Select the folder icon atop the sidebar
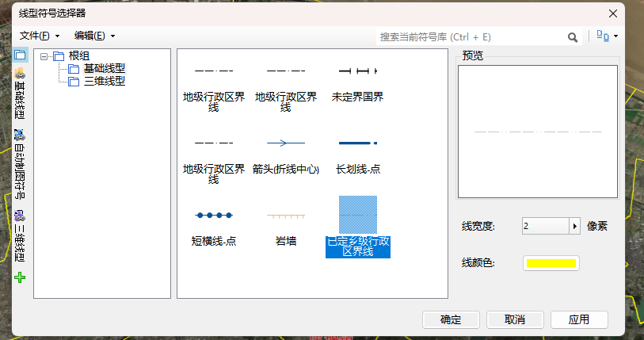This screenshot has width=644, height=340. (x=20, y=55)
